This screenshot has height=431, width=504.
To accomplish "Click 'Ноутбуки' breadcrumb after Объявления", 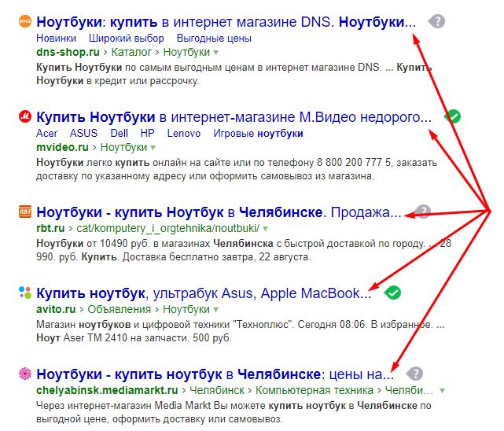I will pyautogui.click(x=186, y=309).
